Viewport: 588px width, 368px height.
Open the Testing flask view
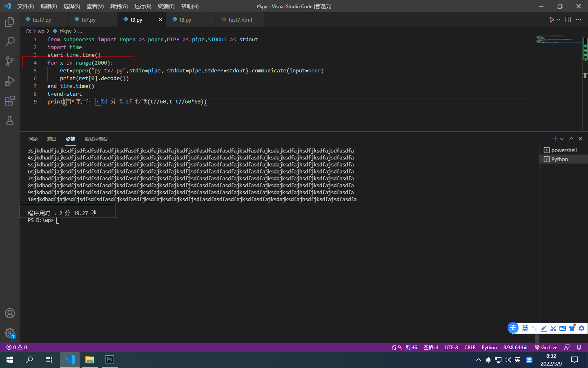pos(10,120)
